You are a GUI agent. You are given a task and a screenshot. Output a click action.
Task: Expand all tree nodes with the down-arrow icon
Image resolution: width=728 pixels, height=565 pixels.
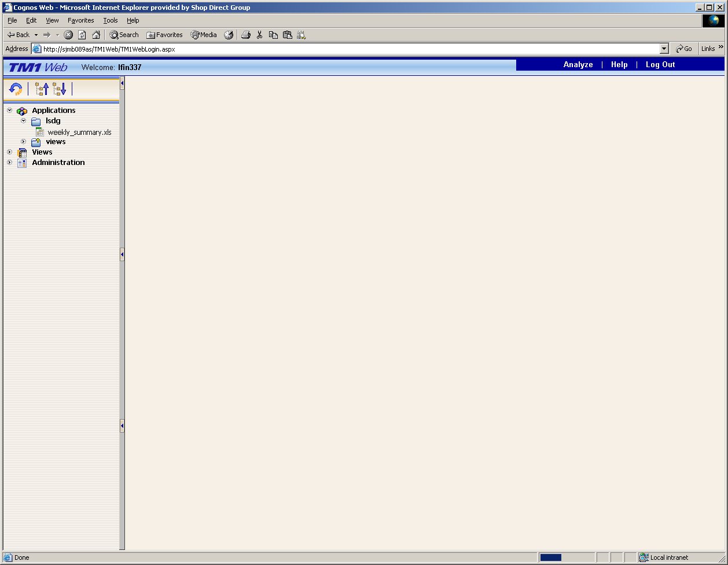pyautogui.click(x=60, y=89)
